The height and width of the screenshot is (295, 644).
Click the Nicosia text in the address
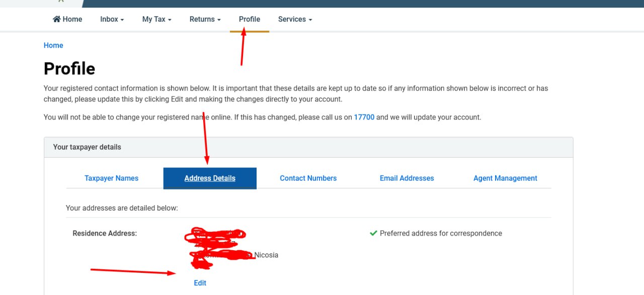[266, 255]
